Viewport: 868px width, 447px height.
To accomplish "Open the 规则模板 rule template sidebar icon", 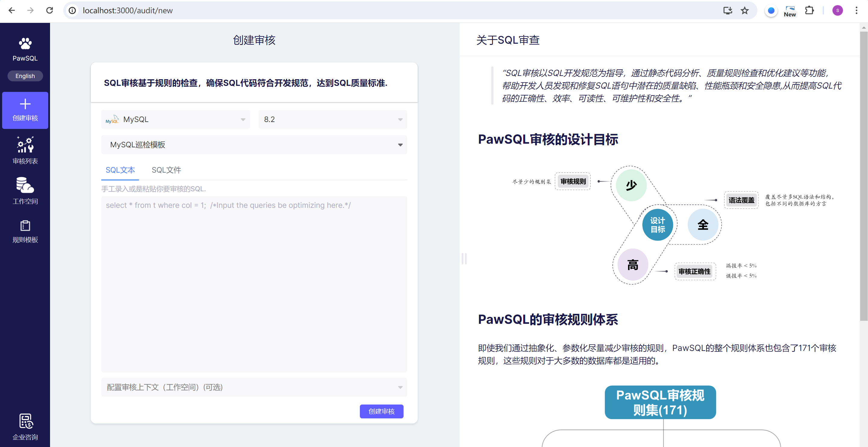I will (25, 226).
